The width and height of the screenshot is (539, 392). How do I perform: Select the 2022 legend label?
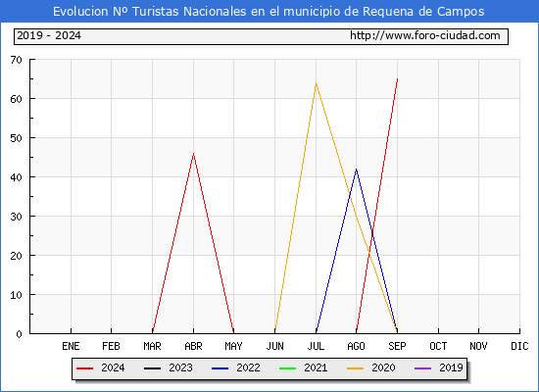click(248, 367)
